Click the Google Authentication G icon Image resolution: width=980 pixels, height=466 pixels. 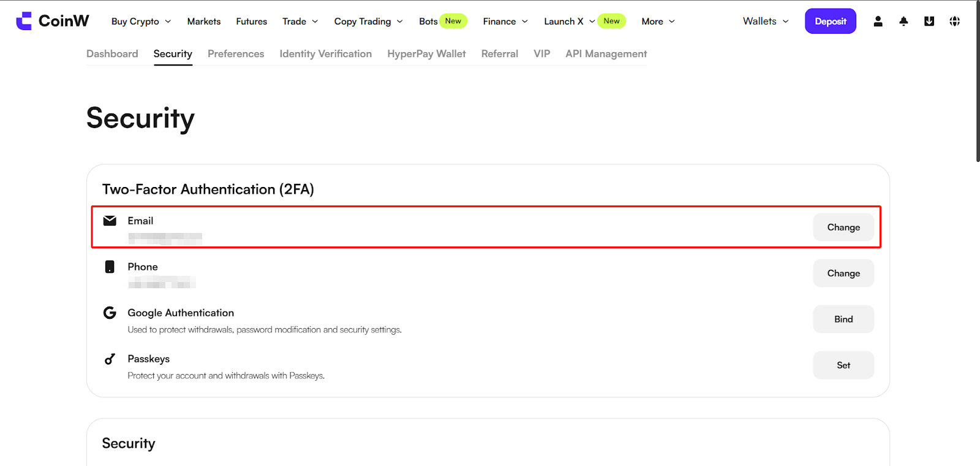(110, 313)
